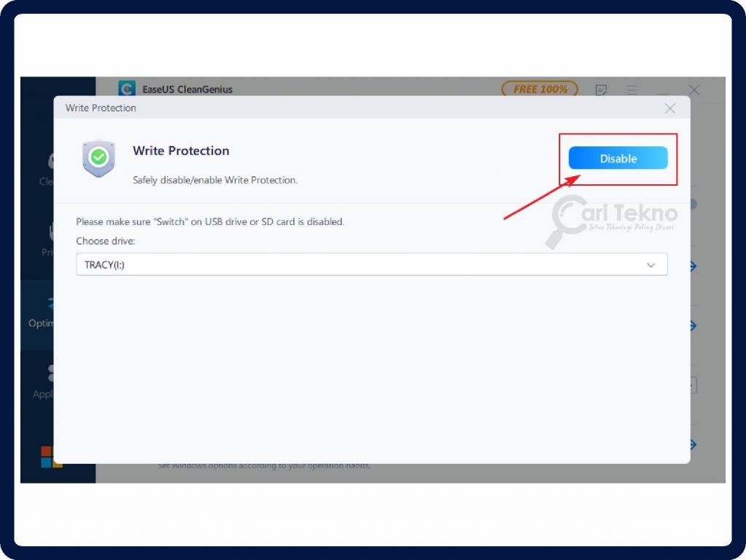Image resolution: width=746 pixels, height=560 pixels.
Task: Open the partially hidden dropdown behind dialog's right edge
Action: [x=694, y=385]
